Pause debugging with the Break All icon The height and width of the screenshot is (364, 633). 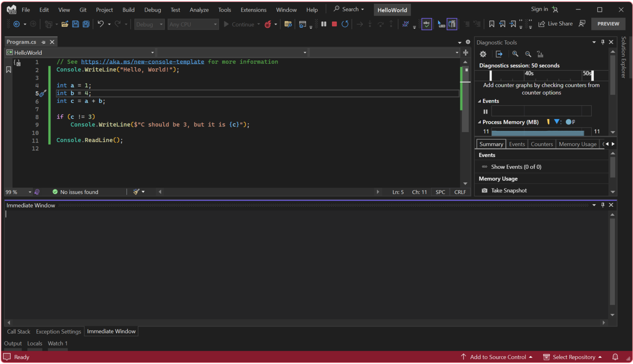click(x=324, y=24)
